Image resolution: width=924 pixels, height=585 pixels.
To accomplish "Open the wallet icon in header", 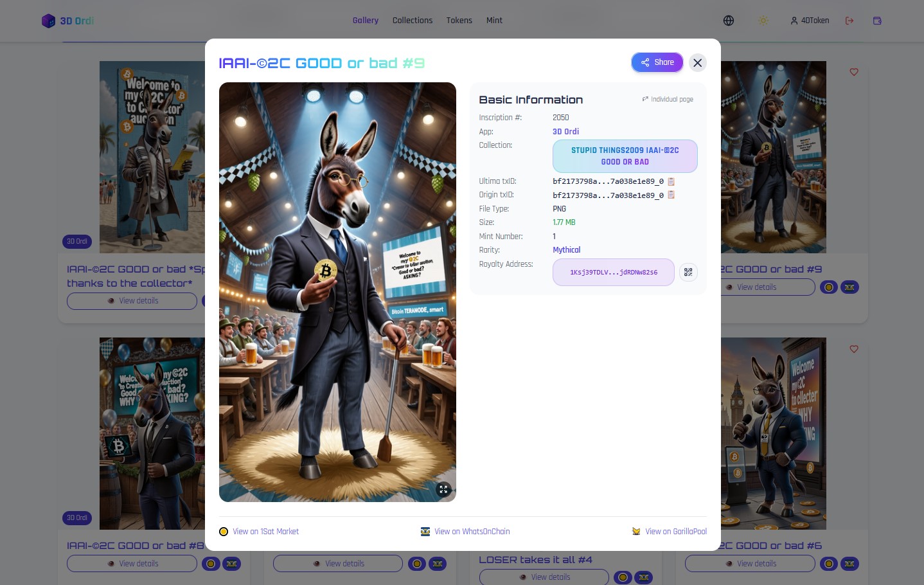I will click(x=877, y=21).
